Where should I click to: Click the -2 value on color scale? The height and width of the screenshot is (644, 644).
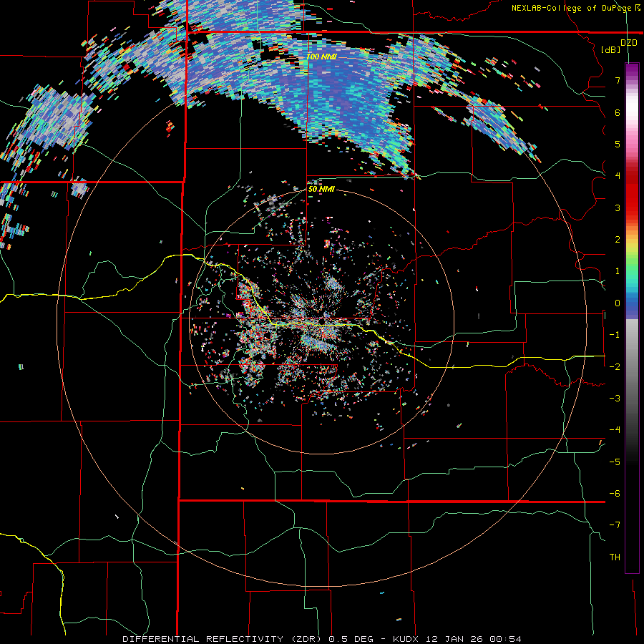(615, 366)
